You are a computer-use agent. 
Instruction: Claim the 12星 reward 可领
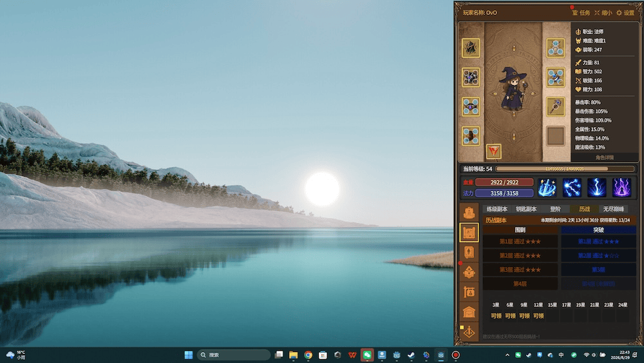point(538,316)
